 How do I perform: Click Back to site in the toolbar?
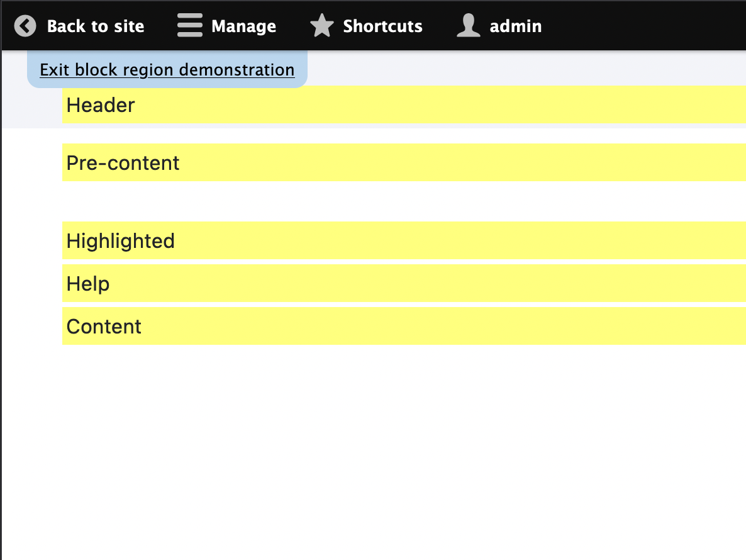coord(96,26)
